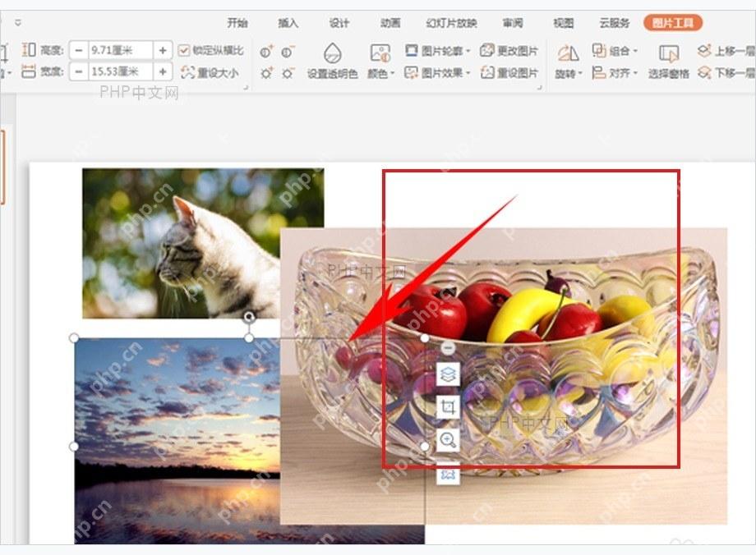Click the floating picture icon below zoom

[x=448, y=474]
